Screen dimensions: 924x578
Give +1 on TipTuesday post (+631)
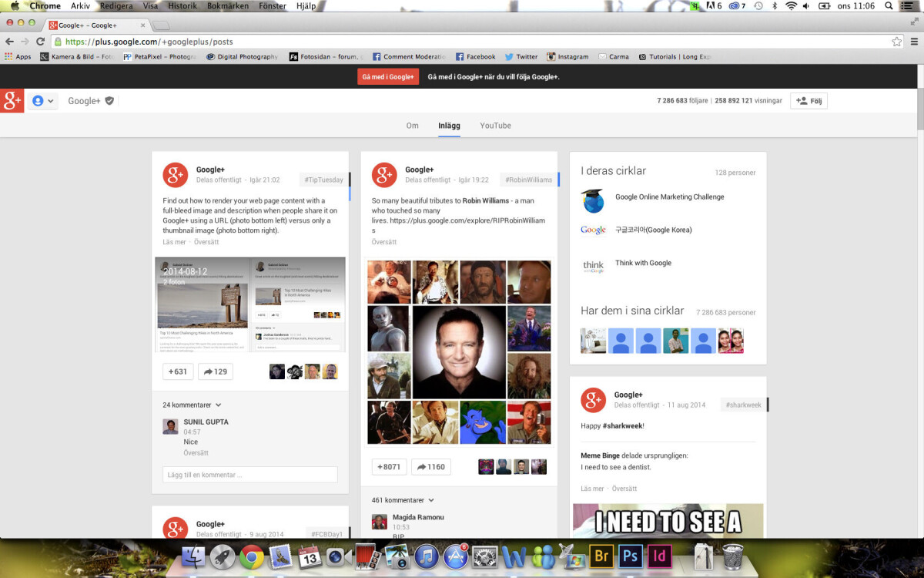(x=177, y=371)
